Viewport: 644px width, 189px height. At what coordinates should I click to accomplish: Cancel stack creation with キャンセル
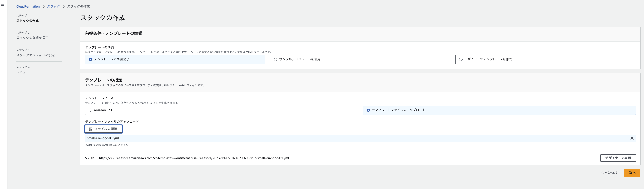[609, 173]
